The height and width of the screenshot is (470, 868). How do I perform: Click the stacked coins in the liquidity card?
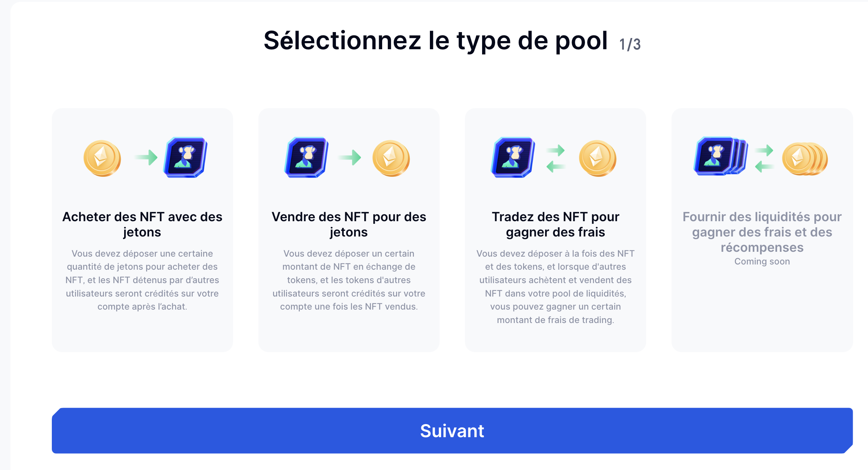[x=805, y=159]
